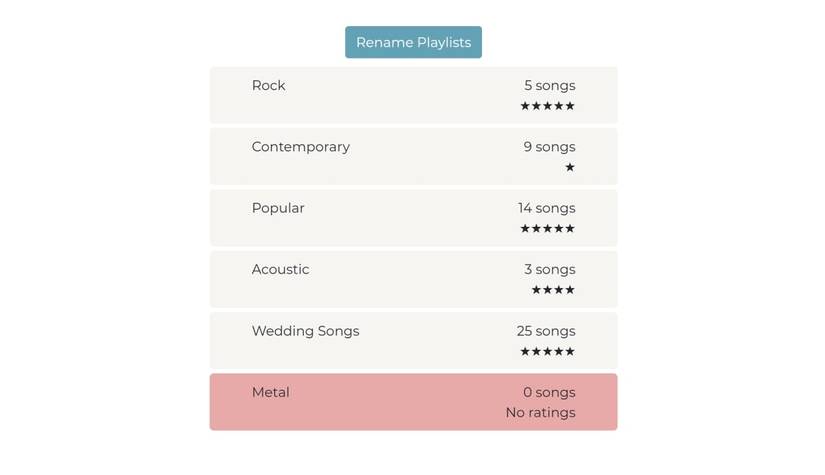The width and height of the screenshot is (825, 475).
Task: Select the Acoustic playlist title
Action: click(x=280, y=270)
